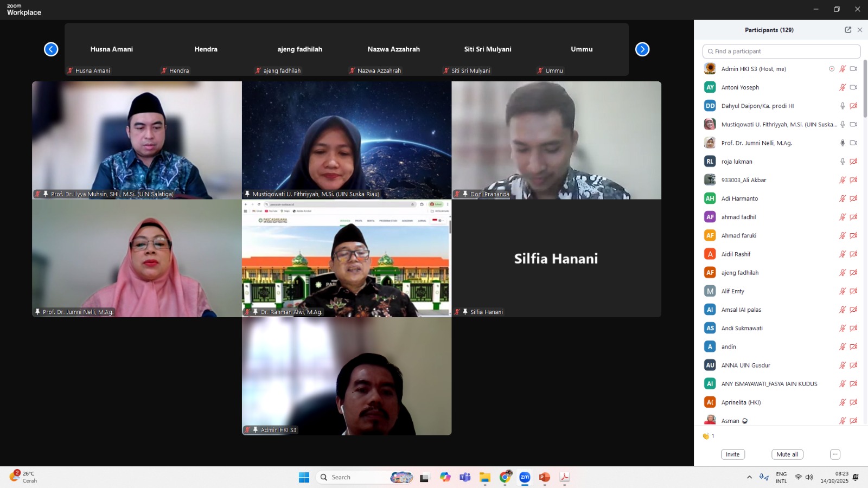Viewport: 868px width, 488px height.
Task: Click the clapping reaction counter
Action: 709,436
